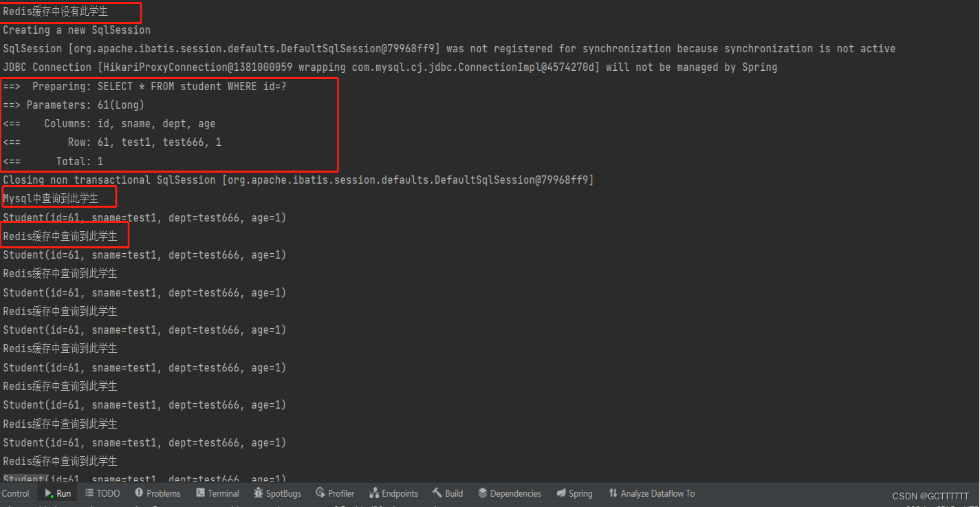Show the SpotBugs tool window
This screenshot has width=980, height=507.
click(x=277, y=493)
